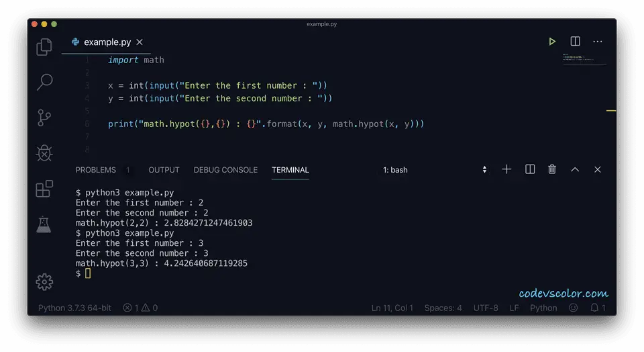Split the terminal panel
The height and width of the screenshot is (352, 644).
[530, 169]
